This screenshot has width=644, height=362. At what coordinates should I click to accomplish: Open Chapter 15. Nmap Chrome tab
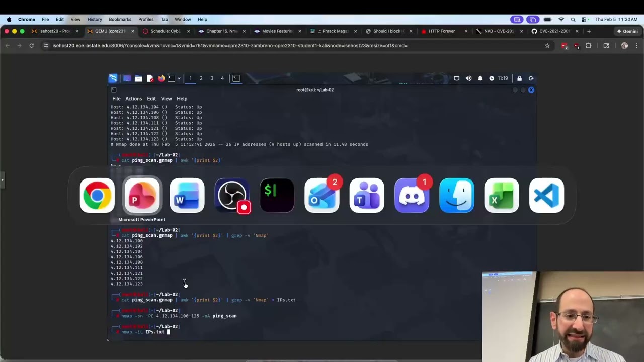pyautogui.click(x=221, y=31)
